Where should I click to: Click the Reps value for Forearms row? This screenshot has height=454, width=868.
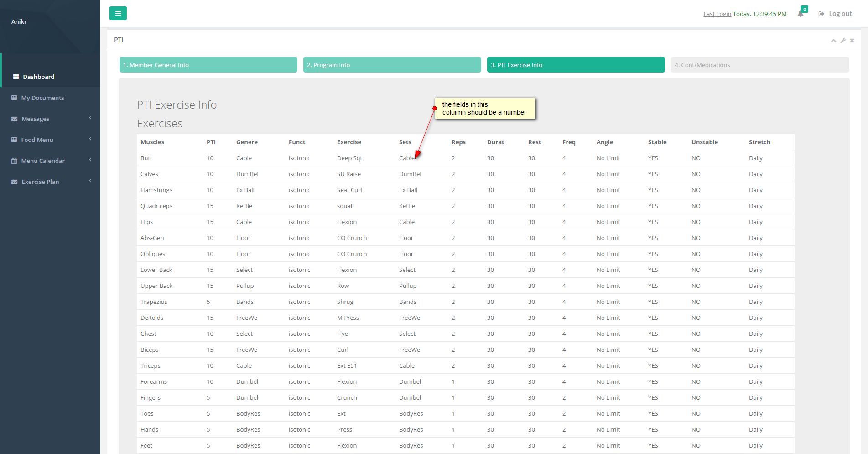(453, 381)
